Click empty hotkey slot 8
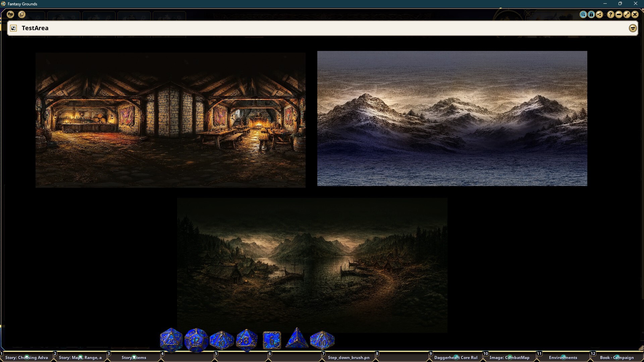 402,357
